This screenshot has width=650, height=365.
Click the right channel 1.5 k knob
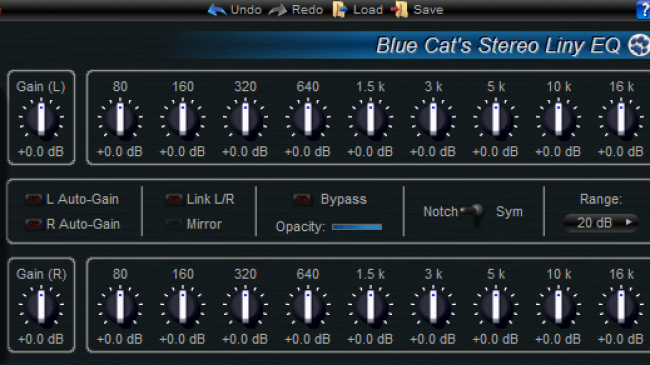pyautogui.click(x=371, y=307)
